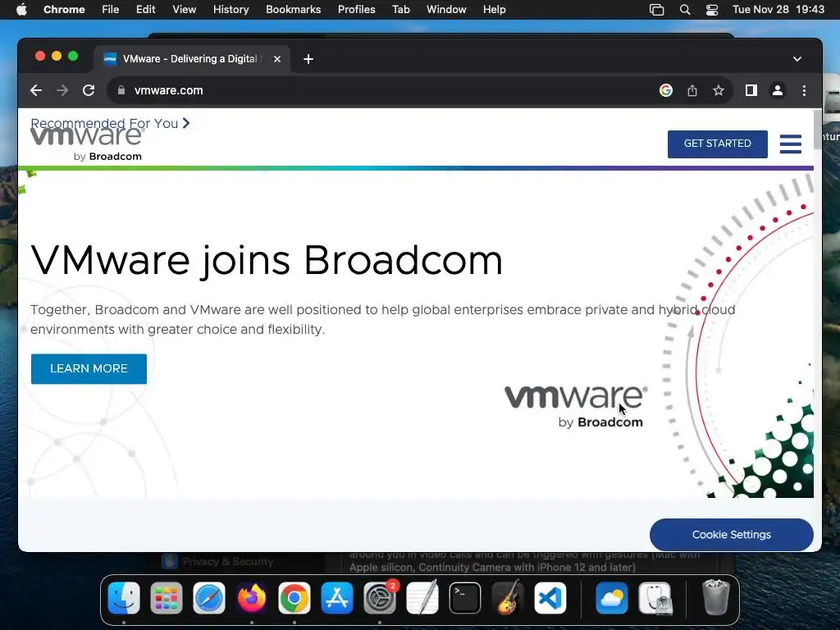840x630 pixels.
Task: Select the VMware - Delivering a Digital tab
Action: pyautogui.click(x=192, y=59)
